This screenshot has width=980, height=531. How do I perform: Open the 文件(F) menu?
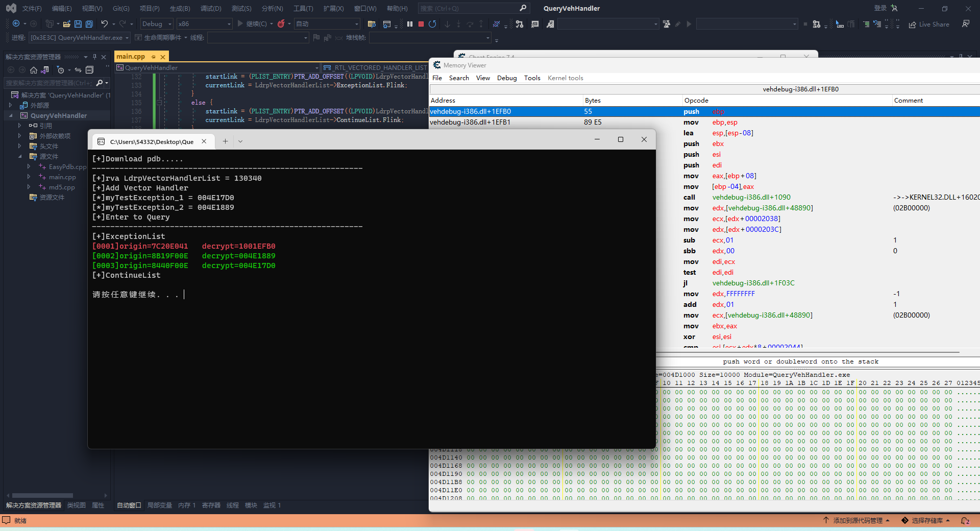coord(32,9)
